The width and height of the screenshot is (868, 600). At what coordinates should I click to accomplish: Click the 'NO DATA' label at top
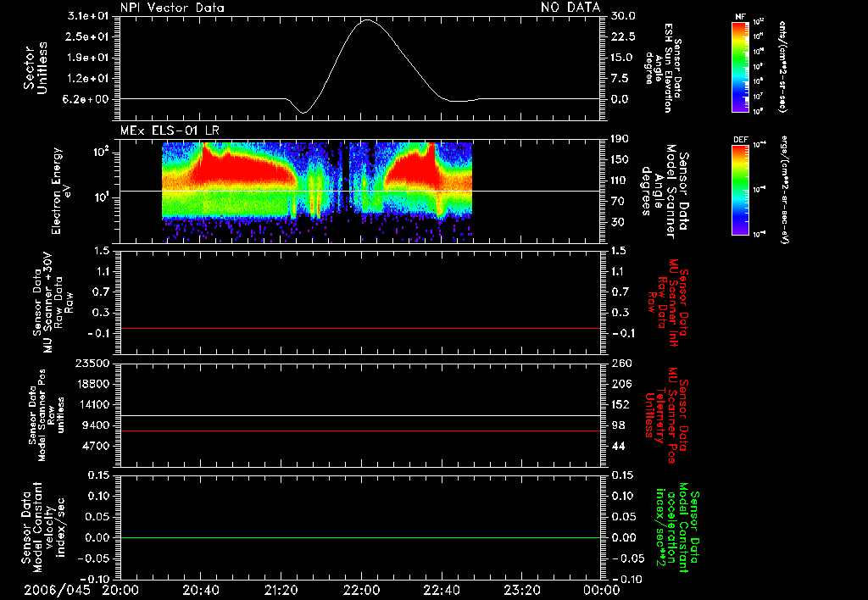click(x=570, y=8)
